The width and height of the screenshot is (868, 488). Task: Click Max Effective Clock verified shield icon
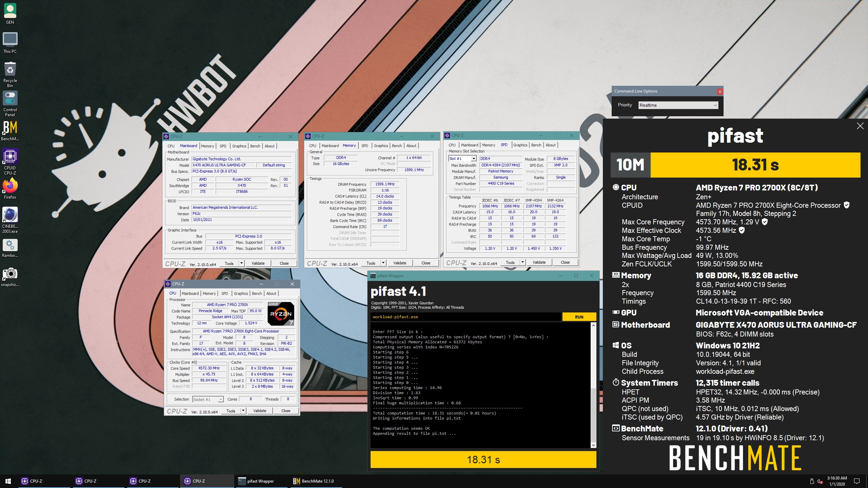click(x=742, y=230)
